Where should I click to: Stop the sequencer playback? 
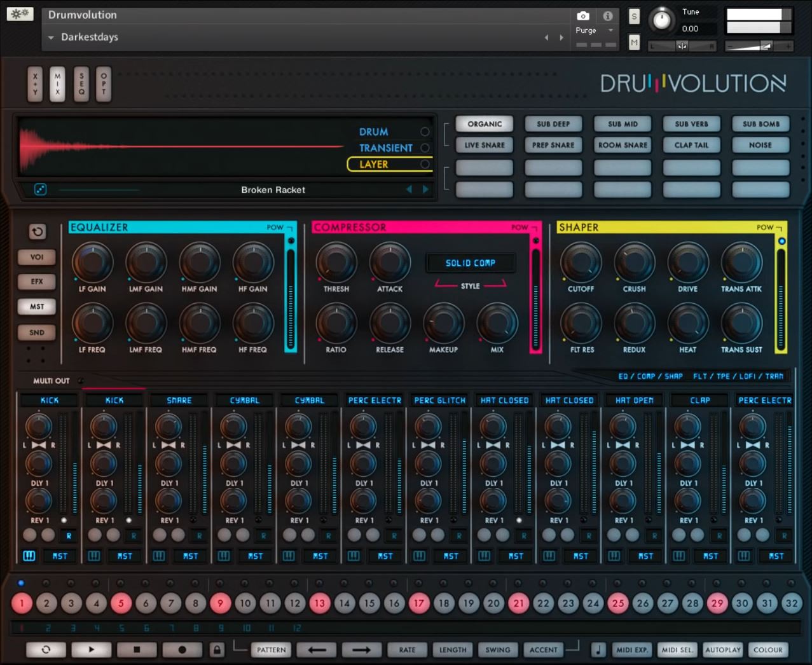point(136,650)
